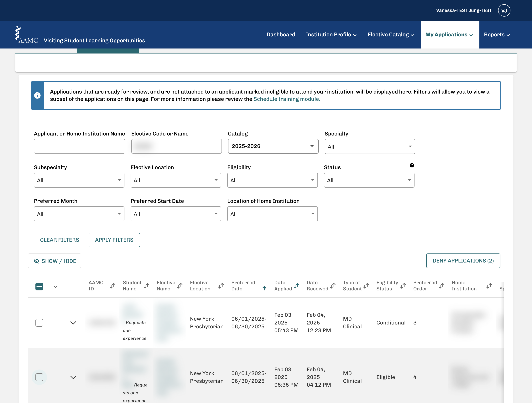The image size is (532, 403).
Task: Click Feb 04, 2025 04:12 PM cell
Action: click(319, 377)
